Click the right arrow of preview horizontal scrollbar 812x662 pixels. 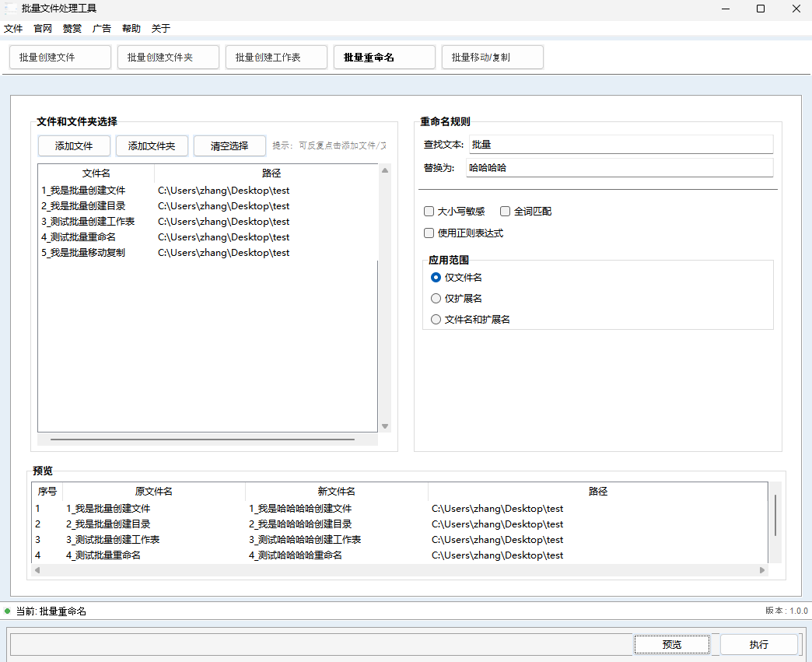762,570
